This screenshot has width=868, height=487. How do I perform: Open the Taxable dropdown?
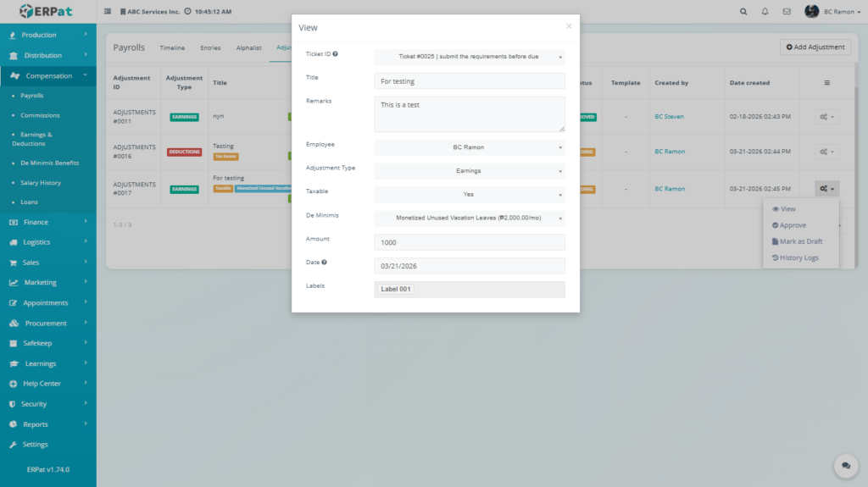click(469, 194)
